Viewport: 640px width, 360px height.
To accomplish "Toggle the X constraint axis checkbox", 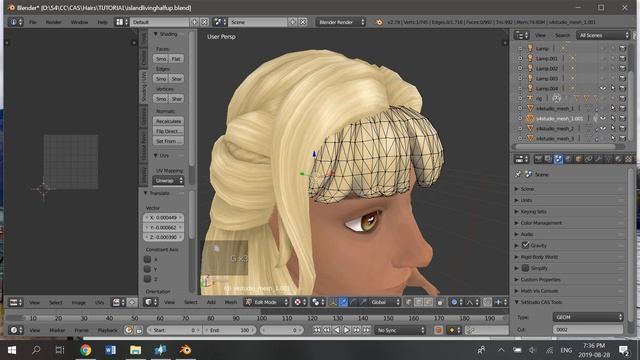I will pyautogui.click(x=147, y=259).
